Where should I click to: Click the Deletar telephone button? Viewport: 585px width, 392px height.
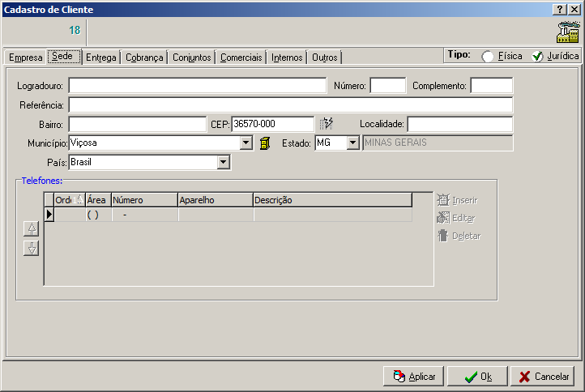[459, 236]
